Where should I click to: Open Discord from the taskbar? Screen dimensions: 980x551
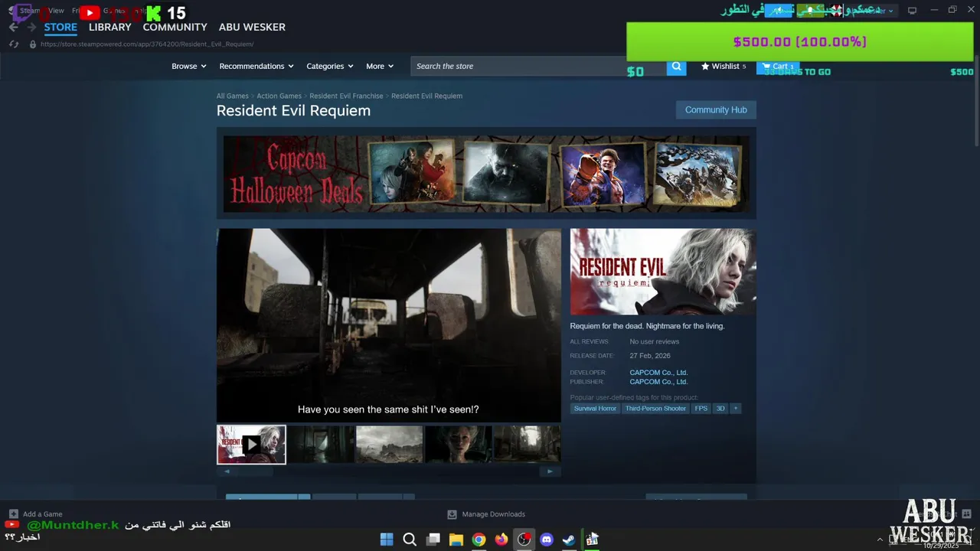coord(547,540)
